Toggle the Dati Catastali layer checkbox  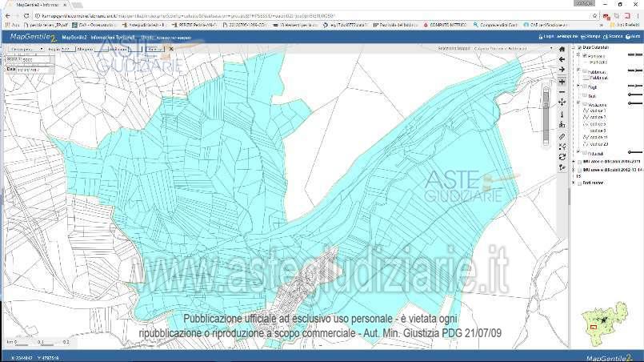(x=579, y=49)
